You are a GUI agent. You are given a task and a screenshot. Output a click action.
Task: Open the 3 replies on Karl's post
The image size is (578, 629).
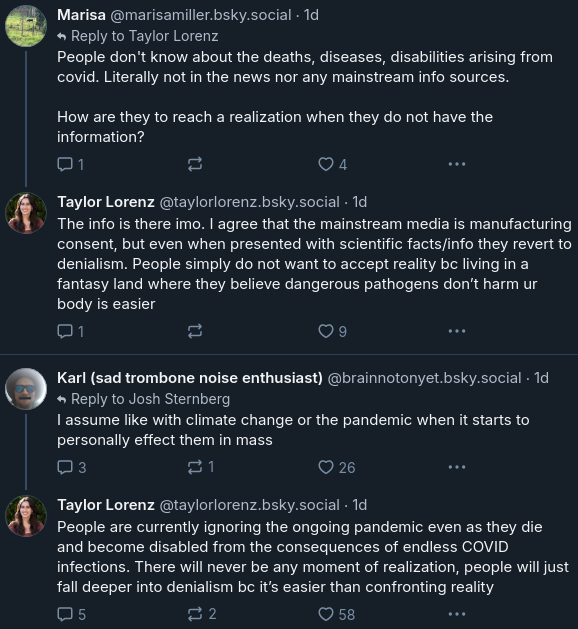[x=72, y=467]
